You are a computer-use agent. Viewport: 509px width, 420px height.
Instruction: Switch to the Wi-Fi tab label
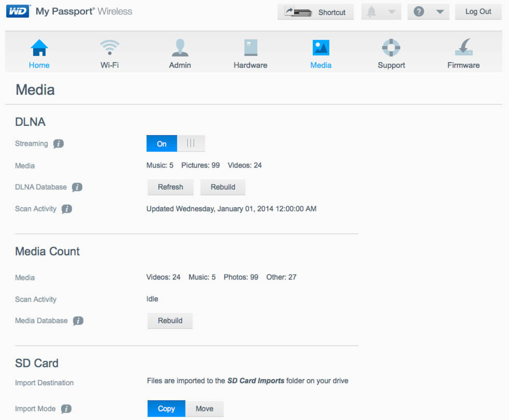click(x=110, y=65)
